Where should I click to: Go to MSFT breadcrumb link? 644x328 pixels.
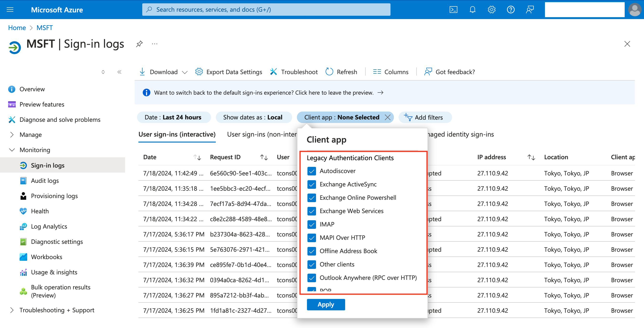44,28
